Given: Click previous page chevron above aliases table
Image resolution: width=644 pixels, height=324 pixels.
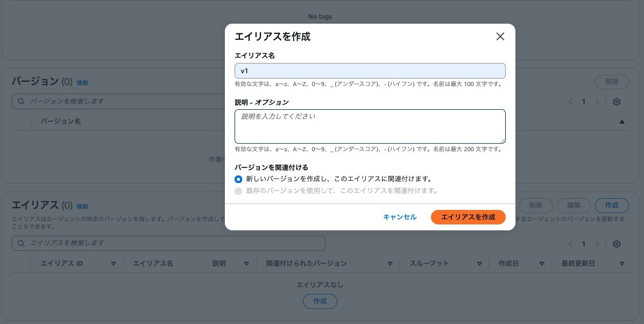Looking at the screenshot, I should point(570,243).
